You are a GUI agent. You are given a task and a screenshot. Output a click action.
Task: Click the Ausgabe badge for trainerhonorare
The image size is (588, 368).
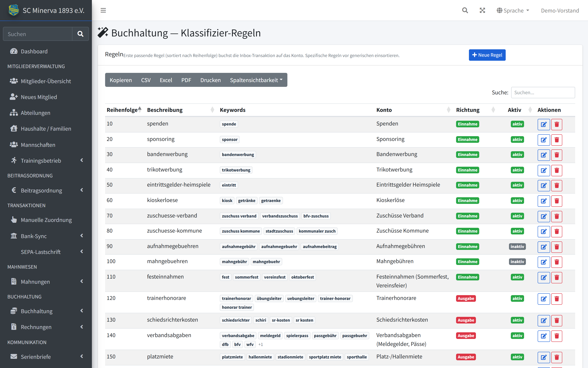pyautogui.click(x=466, y=298)
